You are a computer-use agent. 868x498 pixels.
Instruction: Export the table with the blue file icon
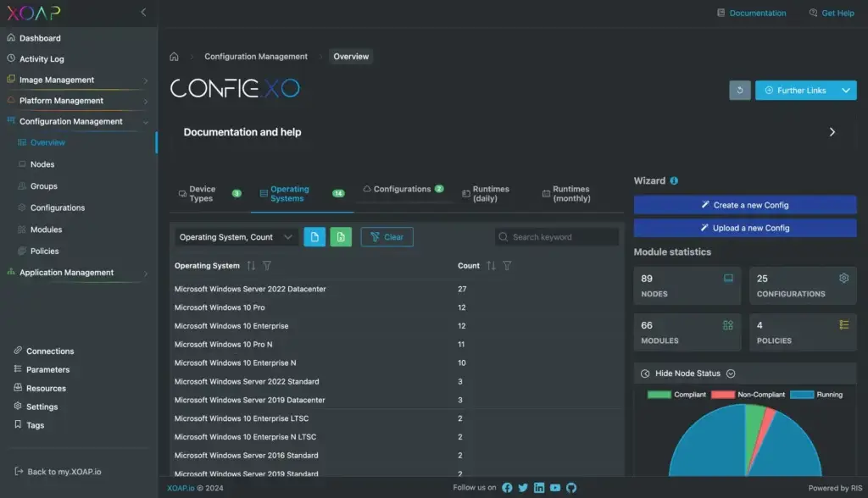point(314,237)
